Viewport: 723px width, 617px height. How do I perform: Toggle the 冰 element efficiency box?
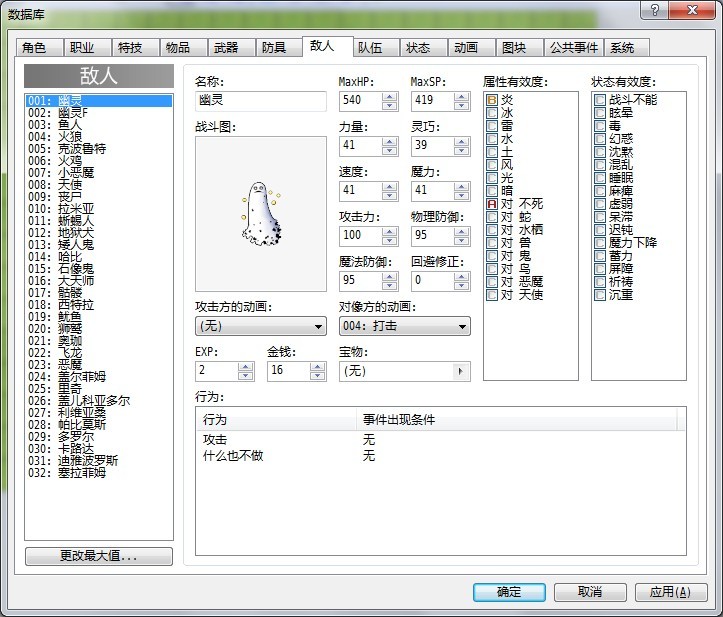coord(492,113)
